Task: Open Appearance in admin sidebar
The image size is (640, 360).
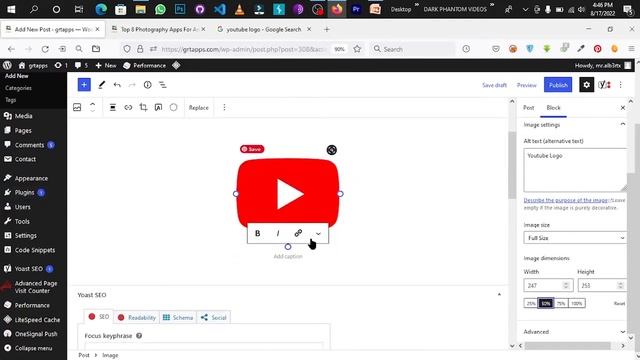Action: tap(31, 178)
